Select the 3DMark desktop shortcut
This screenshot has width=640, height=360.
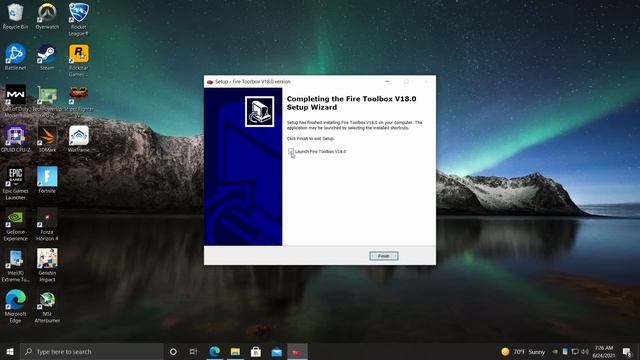click(x=47, y=139)
